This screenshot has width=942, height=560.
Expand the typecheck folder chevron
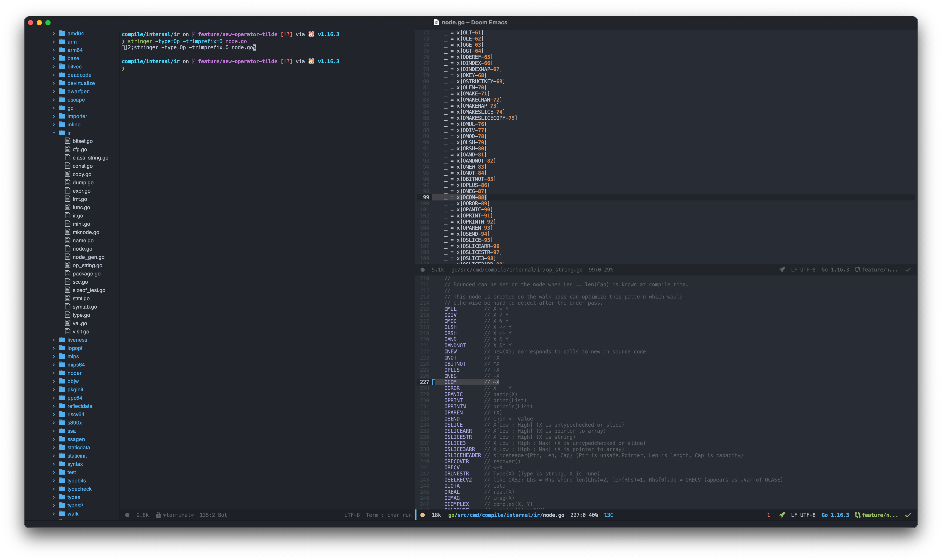click(54, 489)
